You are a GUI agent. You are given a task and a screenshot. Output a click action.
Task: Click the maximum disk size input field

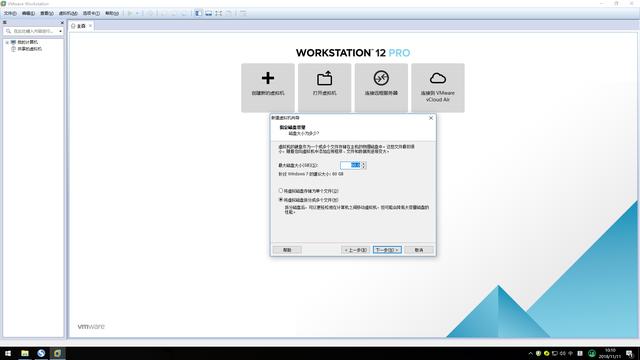[x=351, y=165]
